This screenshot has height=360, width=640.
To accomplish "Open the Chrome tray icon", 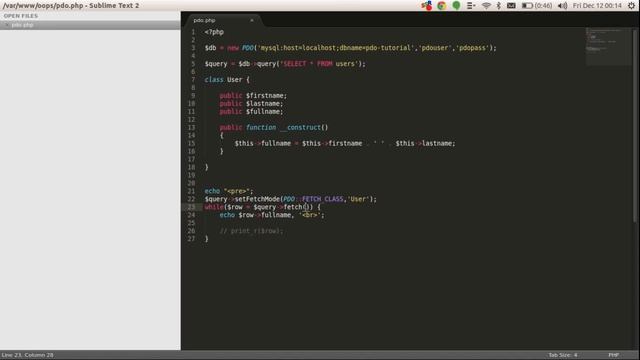I will click(x=441, y=6).
